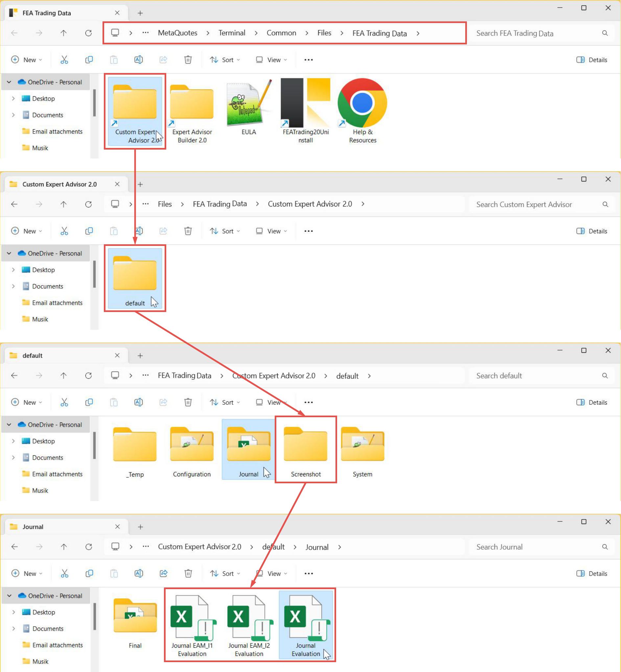Click Rename icon in FEA Trading Data window
Image resolution: width=621 pixels, height=672 pixels.
138,60
